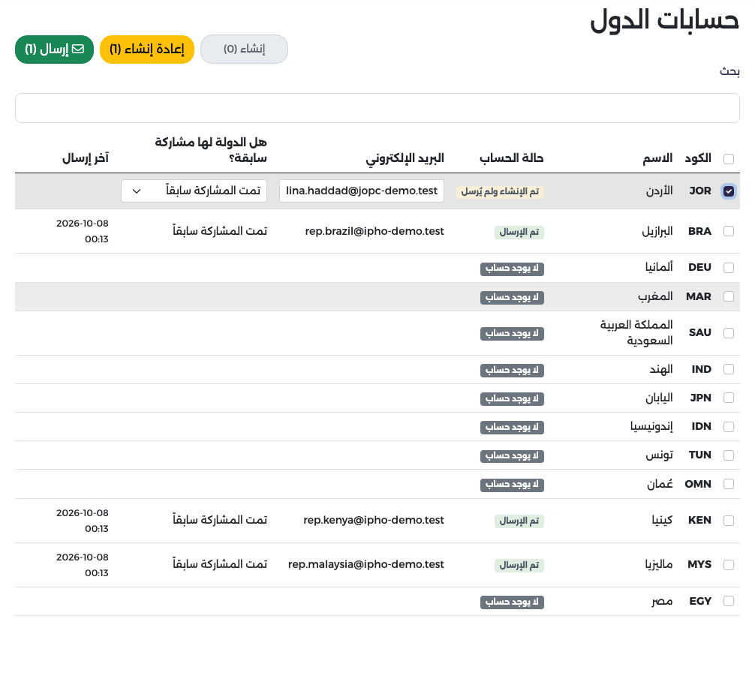
Task: Click the الكود column header
Action: (698, 158)
